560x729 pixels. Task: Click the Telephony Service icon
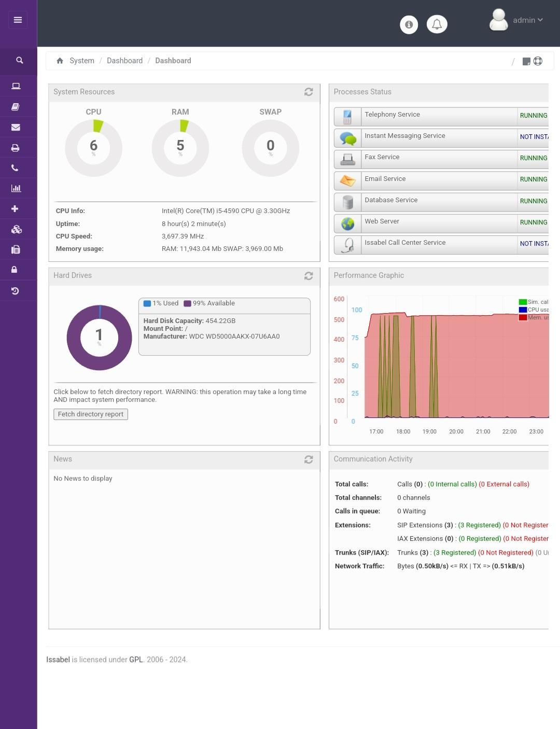click(347, 117)
